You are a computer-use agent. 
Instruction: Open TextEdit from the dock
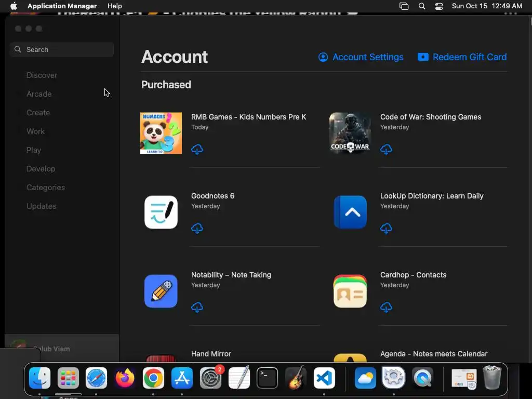pyautogui.click(x=239, y=378)
